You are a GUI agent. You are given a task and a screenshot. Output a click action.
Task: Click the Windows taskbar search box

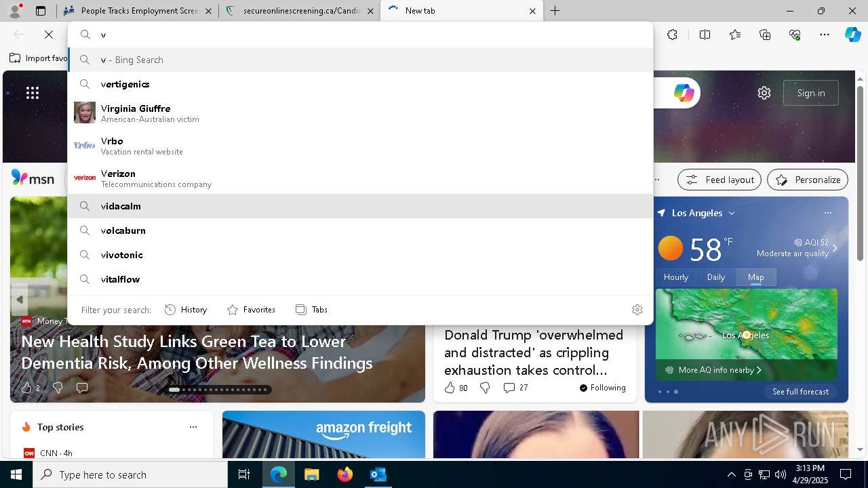[x=130, y=474]
